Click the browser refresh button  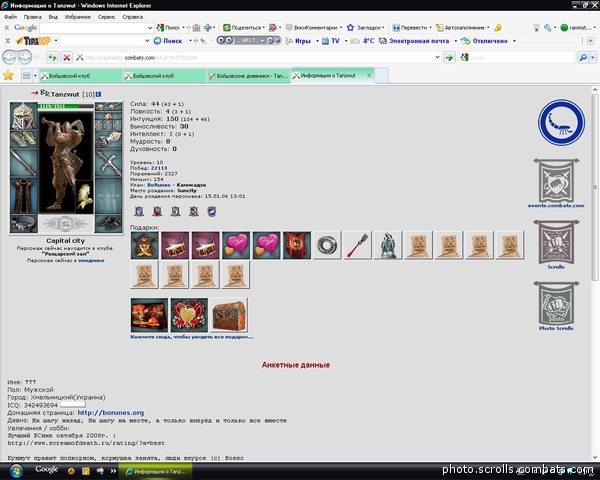[52, 57]
